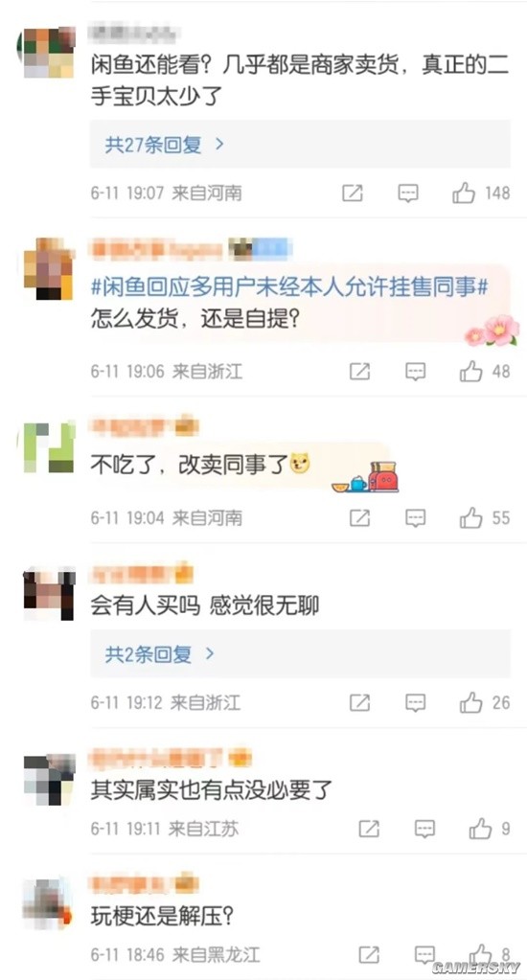Open the #闲鱼回应多用户未经本人允许挂售同事# hashtag
The image size is (527, 980).
[289, 288]
